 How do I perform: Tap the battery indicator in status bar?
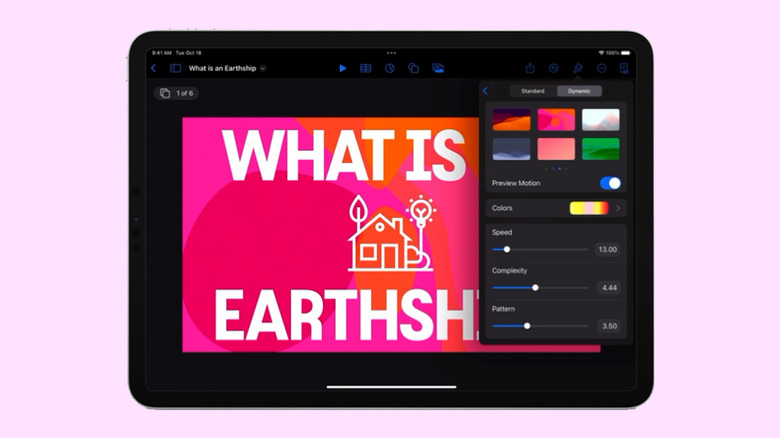pos(625,53)
